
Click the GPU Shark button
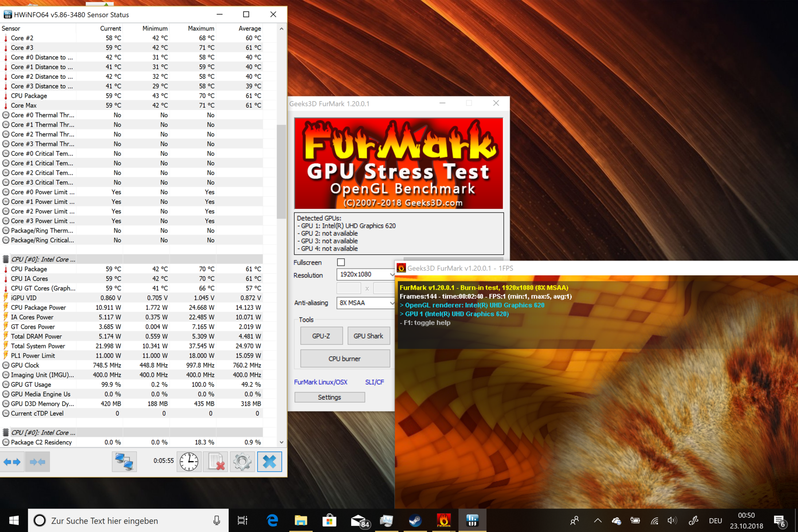368,336
